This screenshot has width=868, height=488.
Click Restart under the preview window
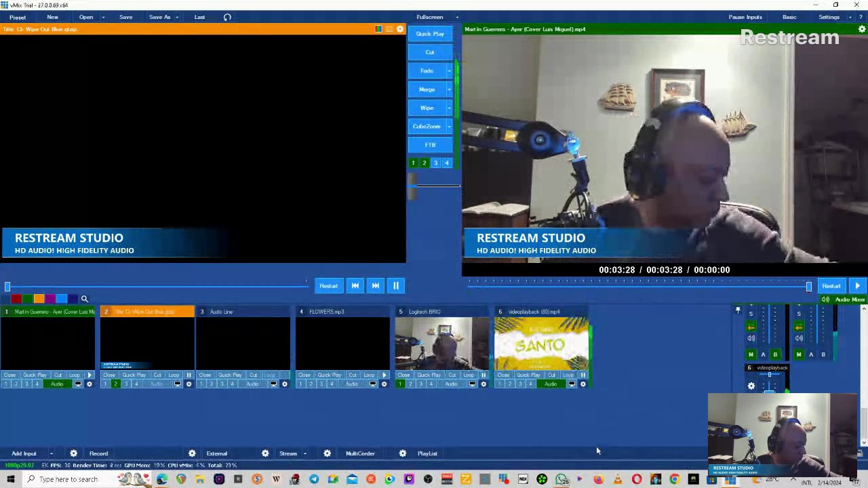(x=328, y=286)
